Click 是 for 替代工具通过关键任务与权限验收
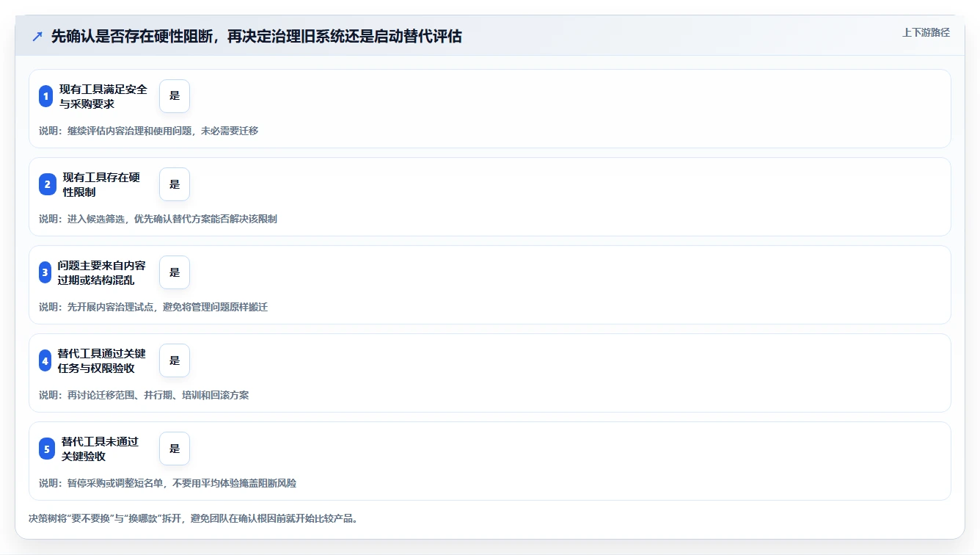 [x=175, y=360]
